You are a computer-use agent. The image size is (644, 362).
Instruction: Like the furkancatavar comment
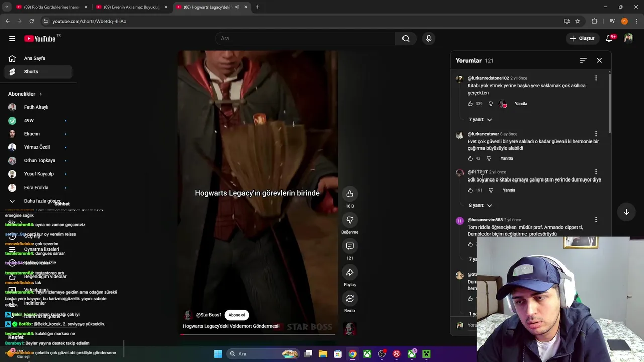coord(470,158)
